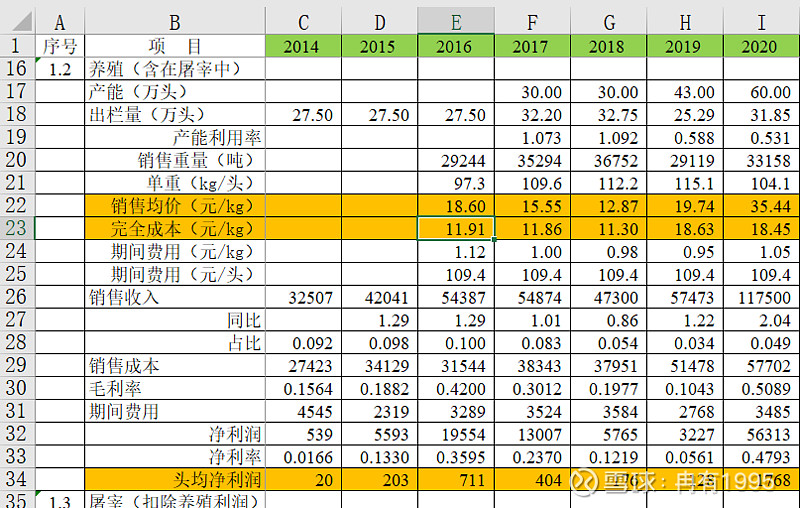Click the active cell value 11.91
Viewport: 800px width, 508px height.
[x=456, y=228]
